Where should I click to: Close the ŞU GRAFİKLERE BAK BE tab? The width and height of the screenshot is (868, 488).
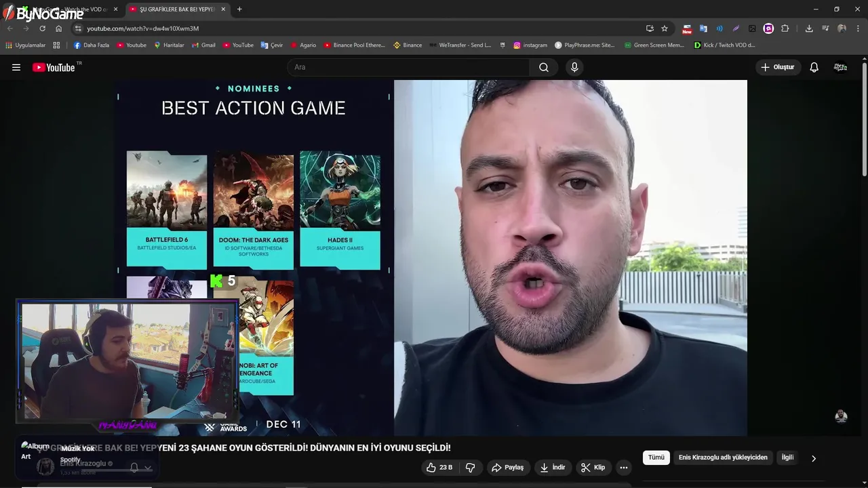(223, 9)
